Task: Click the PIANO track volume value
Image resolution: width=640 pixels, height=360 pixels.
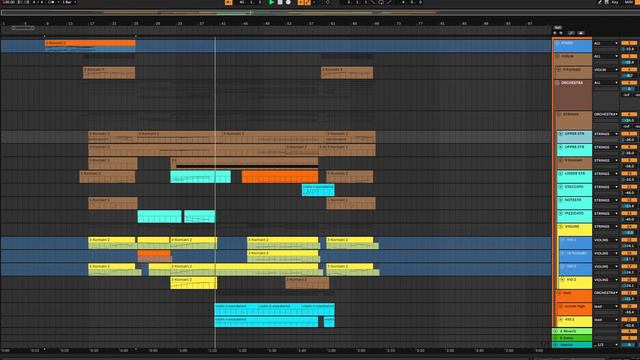Action: pyautogui.click(x=629, y=49)
